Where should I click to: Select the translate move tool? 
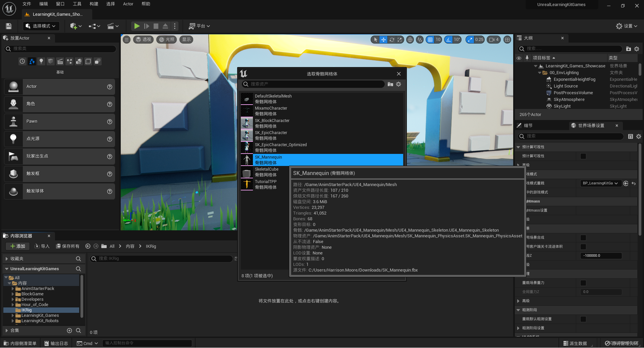(383, 40)
